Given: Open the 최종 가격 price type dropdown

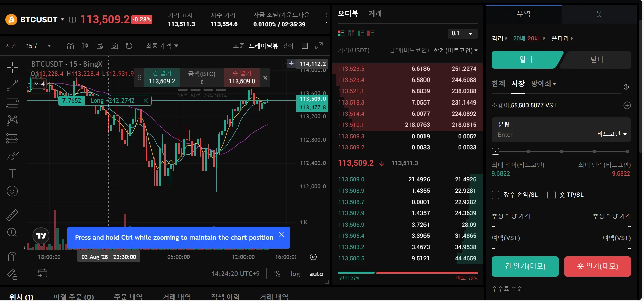Looking at the screenshot, I should tap(162, 46).
